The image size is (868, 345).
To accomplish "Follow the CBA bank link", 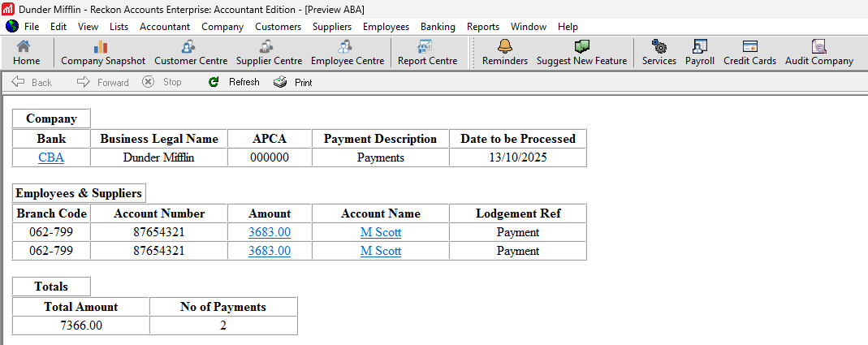I will [x=51, y=157].
